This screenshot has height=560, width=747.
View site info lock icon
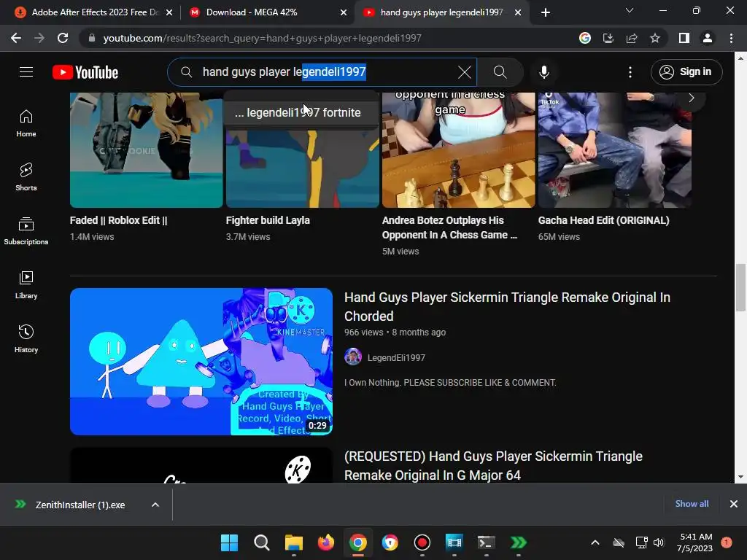click(91, 38)
